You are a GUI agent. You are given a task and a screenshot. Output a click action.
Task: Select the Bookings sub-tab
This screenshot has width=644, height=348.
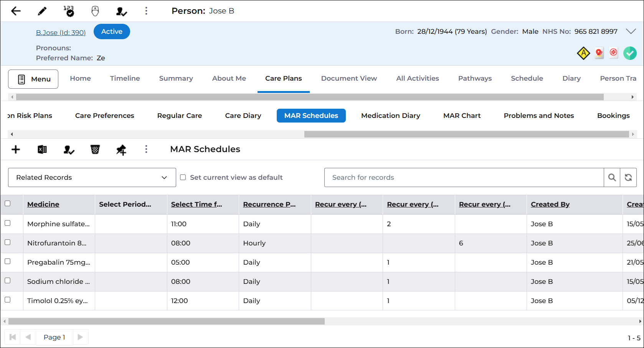click(613, 116)
